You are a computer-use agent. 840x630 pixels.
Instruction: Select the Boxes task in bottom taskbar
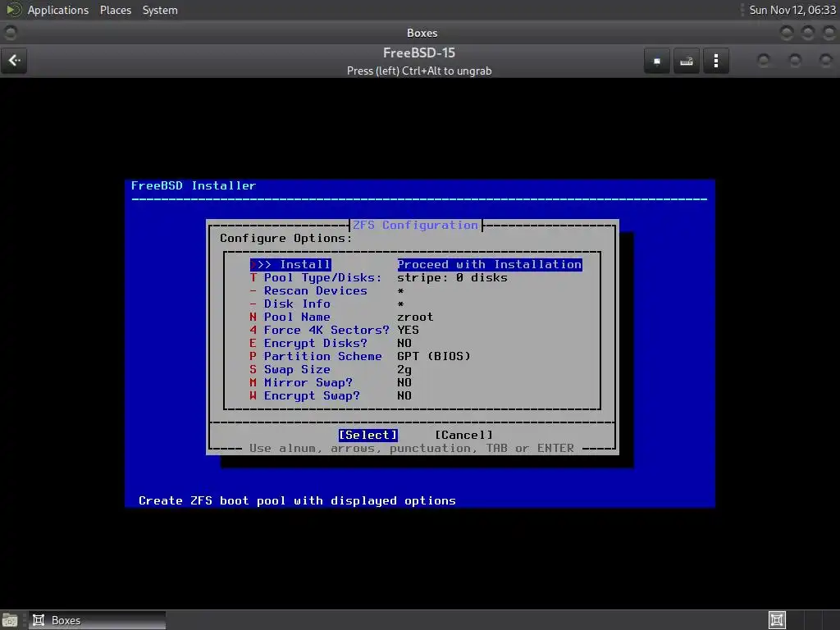click(97, 620)
